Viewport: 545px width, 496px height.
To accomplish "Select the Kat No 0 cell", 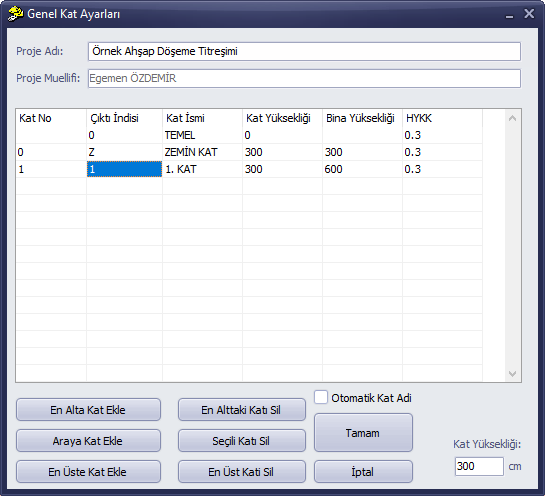I will [x=51, y=152].
